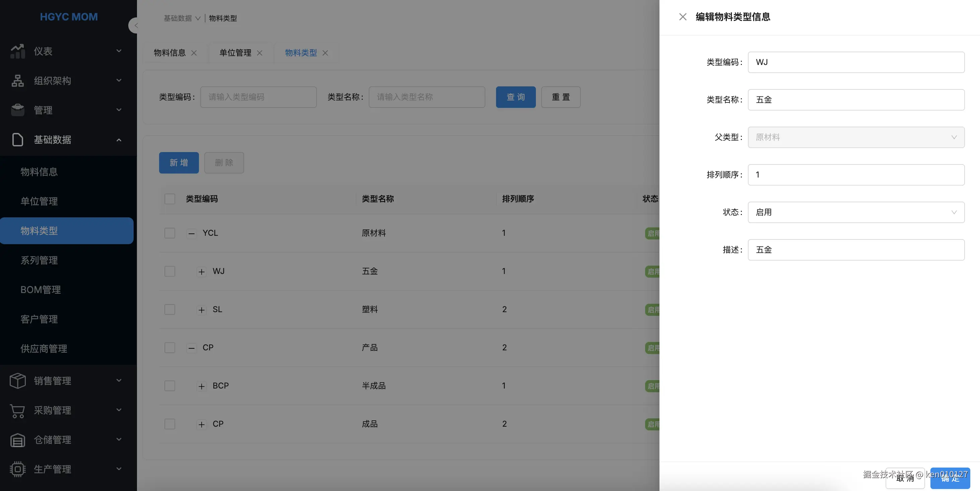
Task: Click the 采购管理 shopping cart icon
Action: click(x=17, y=410)
